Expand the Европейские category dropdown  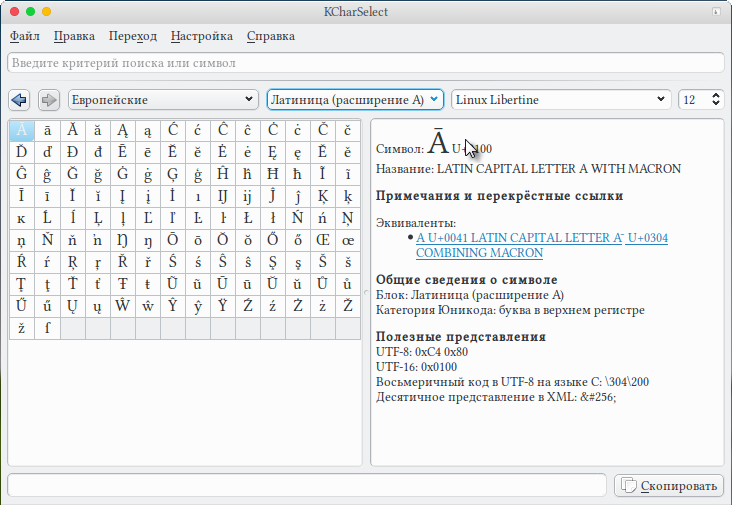[x=163, y=100]
